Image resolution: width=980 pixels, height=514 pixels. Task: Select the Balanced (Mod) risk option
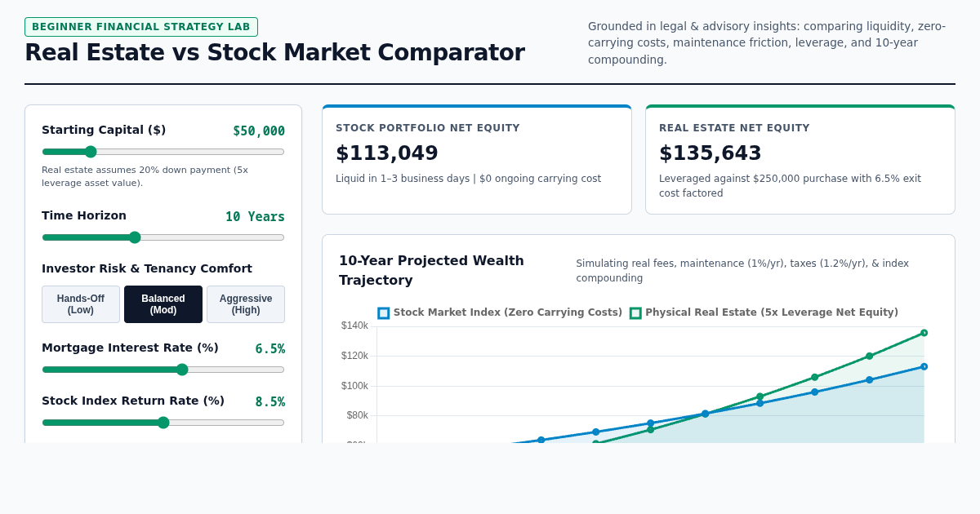(x=163, y=304)
